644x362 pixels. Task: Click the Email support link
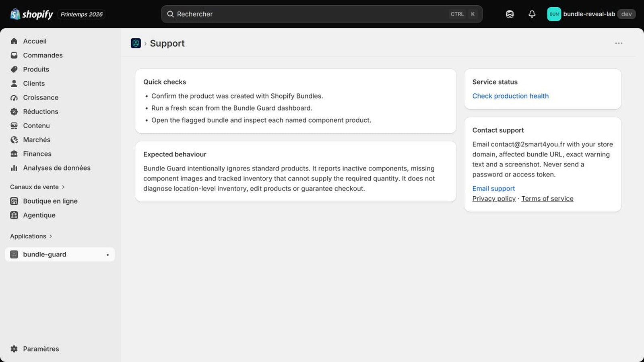click(493, 188)
